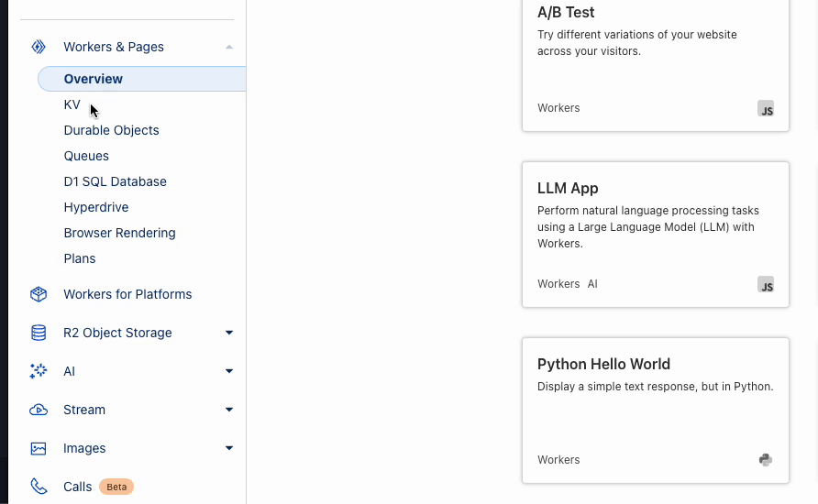Click the AI sparkles icon
Viewport: 818px width, 504px height.
click(39, 371)
